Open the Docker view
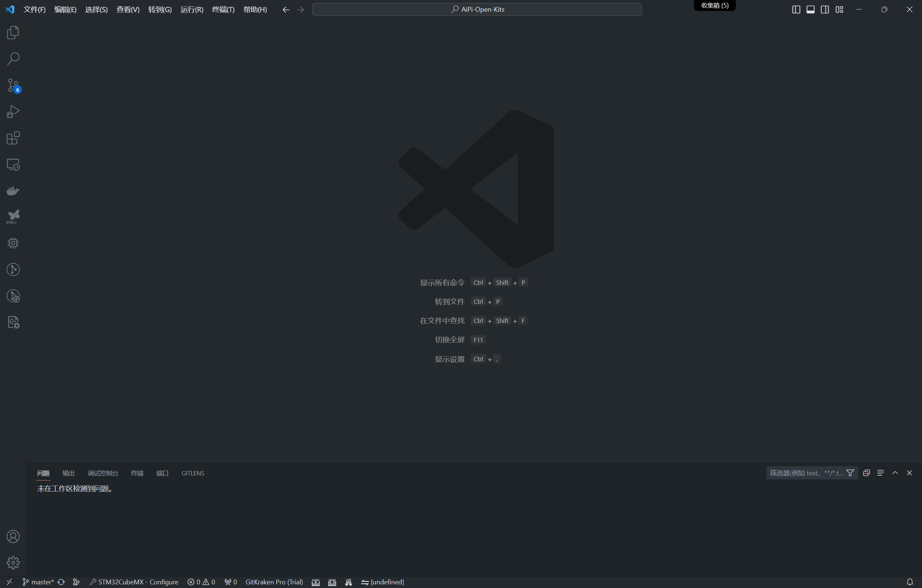The image size is (922, 588). 13,191
